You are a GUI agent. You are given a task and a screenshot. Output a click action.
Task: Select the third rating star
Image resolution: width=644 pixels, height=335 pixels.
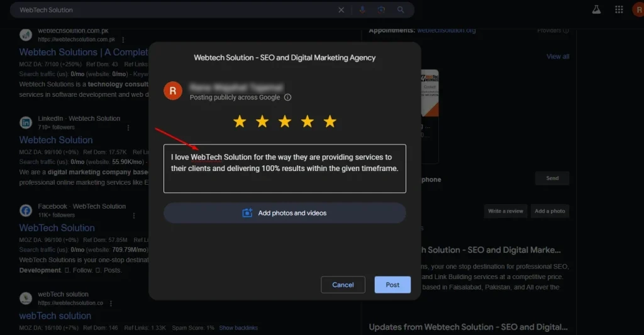point(285,121)
